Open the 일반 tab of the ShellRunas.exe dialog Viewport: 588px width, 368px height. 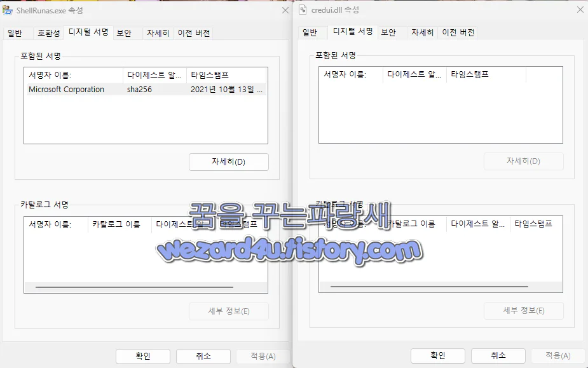tap(17, 32)
